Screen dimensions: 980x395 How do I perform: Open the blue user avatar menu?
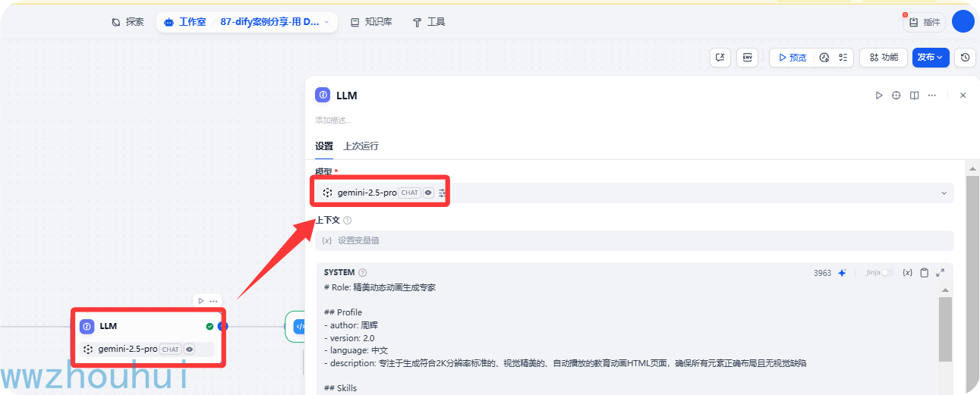[x=963, y=21]
